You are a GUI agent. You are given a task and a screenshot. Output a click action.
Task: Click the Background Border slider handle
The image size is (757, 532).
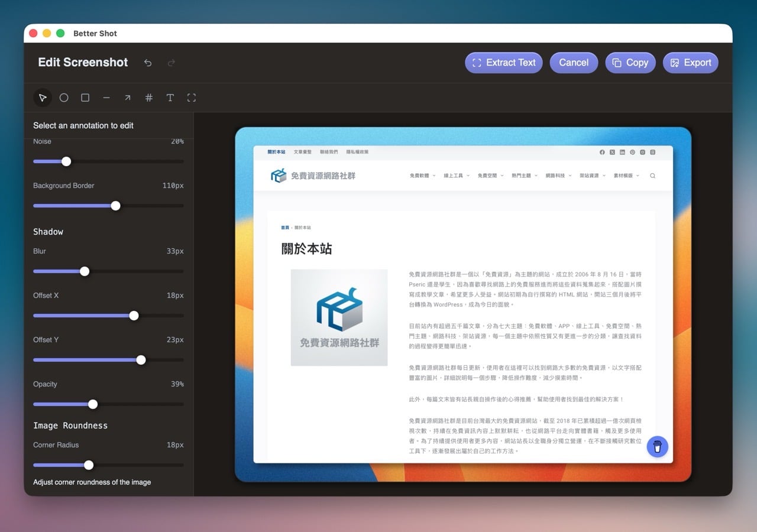tap(116, 206)
